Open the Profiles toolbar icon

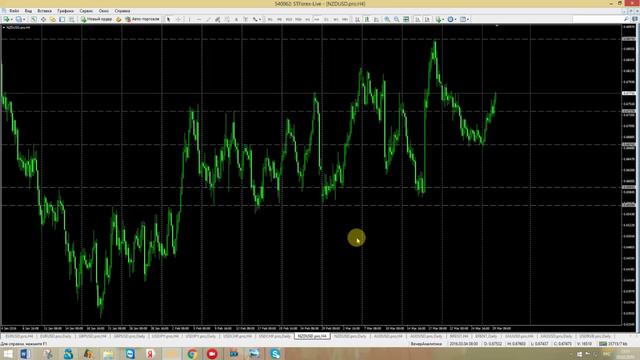pos(19,19)
